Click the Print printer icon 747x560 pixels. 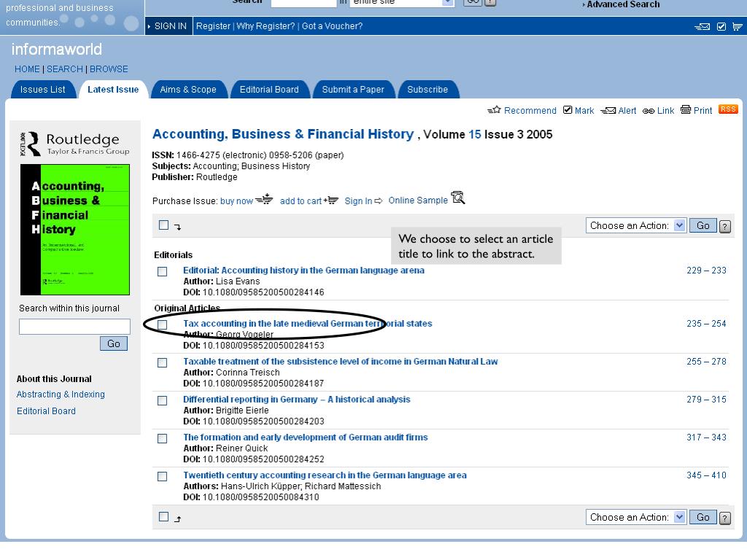click(686, 109)
